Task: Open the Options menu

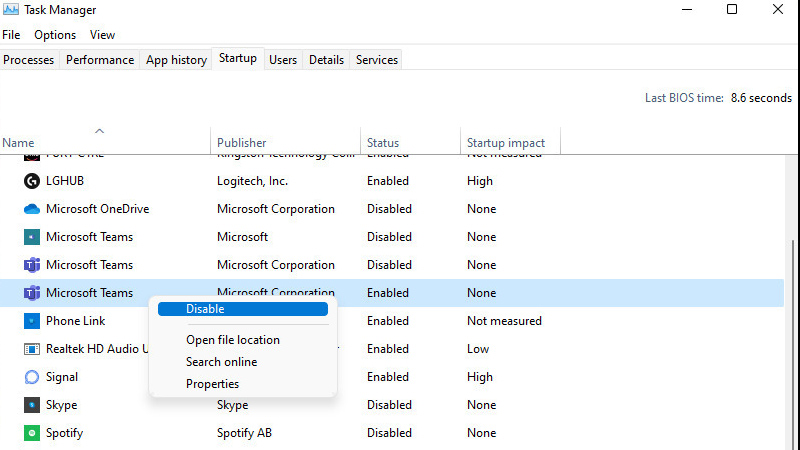Action: [x=55, y=35]
